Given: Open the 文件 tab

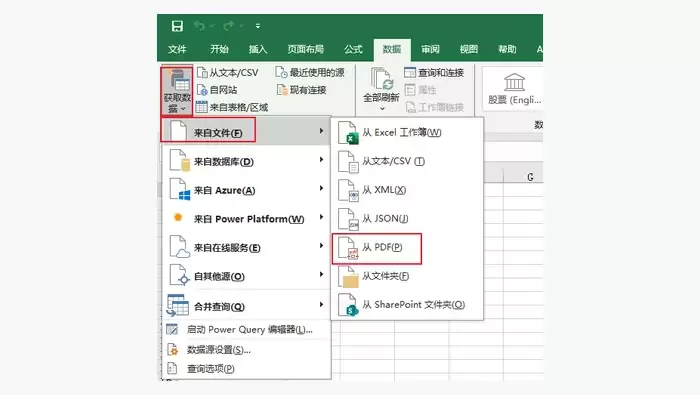Looking at the screenshot, I should click(x=177, y=49).
